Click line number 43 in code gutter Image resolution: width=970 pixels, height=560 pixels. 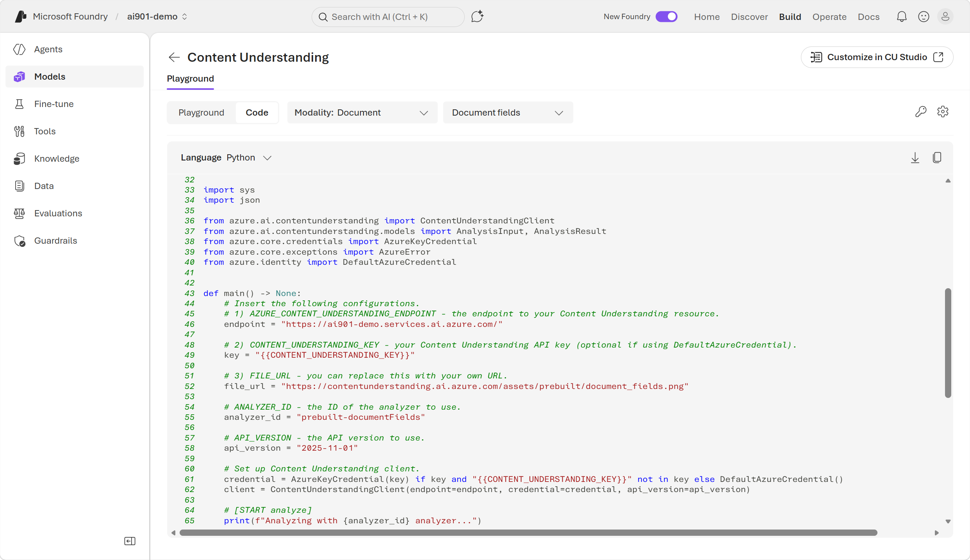click(189, 293)
